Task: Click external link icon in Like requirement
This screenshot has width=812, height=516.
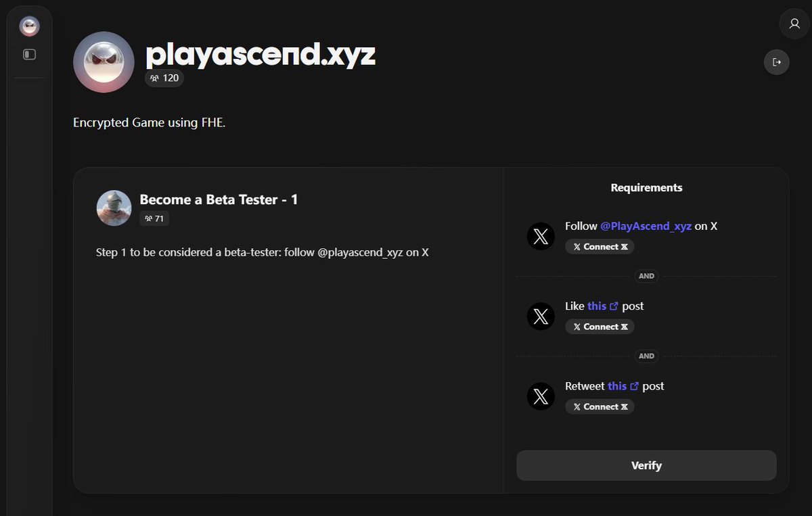Action: pos(614,306)
